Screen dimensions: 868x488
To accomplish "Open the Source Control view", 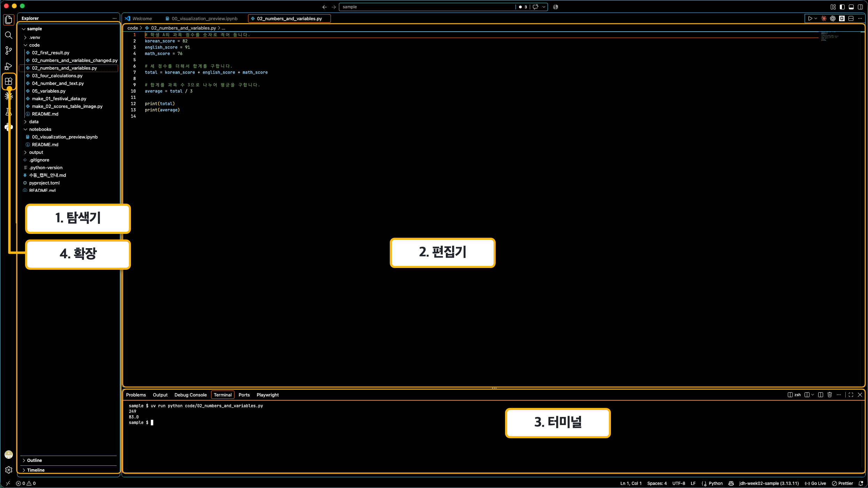I will [9, 50].
